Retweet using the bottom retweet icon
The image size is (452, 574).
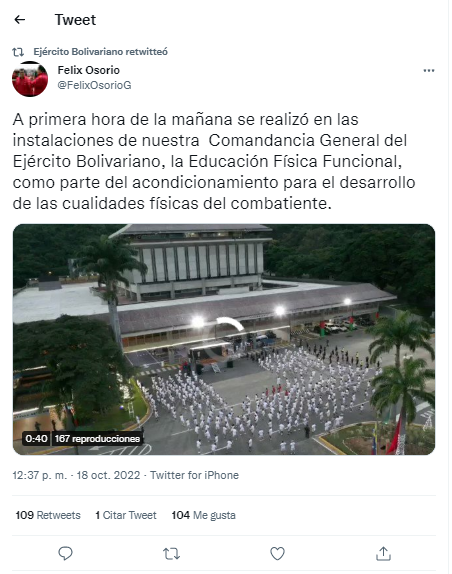pos(171,554)
